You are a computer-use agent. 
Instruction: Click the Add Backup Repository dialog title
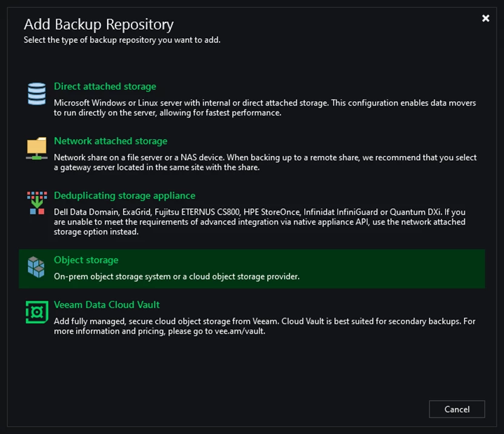point(99,24)
